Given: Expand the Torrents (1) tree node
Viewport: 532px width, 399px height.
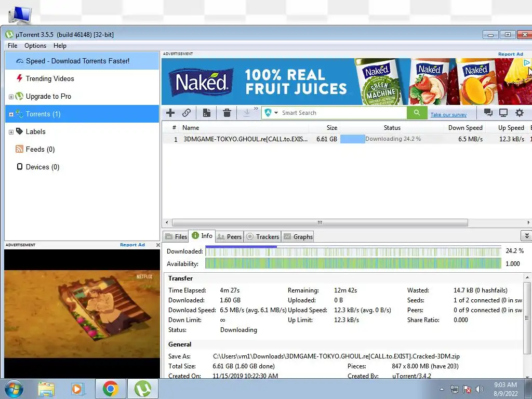Looking at the screenshot, I should pyautogui.click(x=11, y=114).
